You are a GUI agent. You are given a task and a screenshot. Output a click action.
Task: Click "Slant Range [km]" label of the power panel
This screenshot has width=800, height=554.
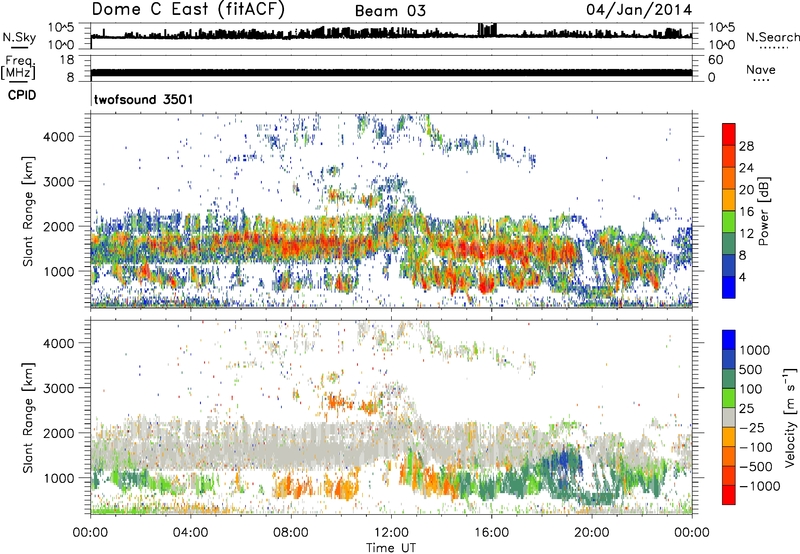pyautogui.click(x=28, y=211)
